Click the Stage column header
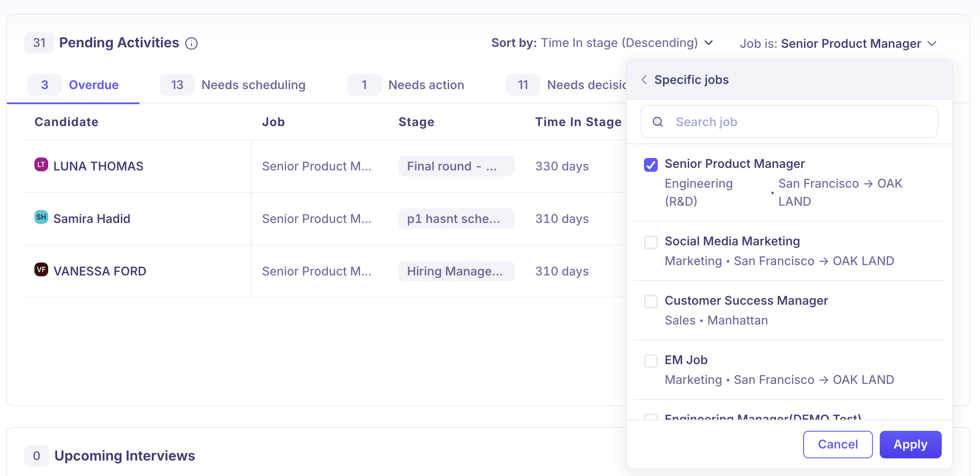Image resolution: width=980 pixels, height=476 pixels. click(x=416, y=122)
